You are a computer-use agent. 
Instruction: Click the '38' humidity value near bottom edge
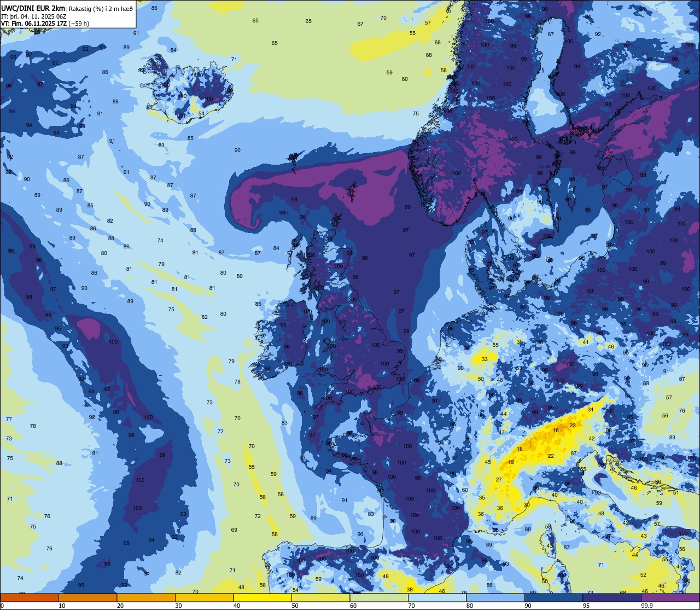[x=410, y=589]
